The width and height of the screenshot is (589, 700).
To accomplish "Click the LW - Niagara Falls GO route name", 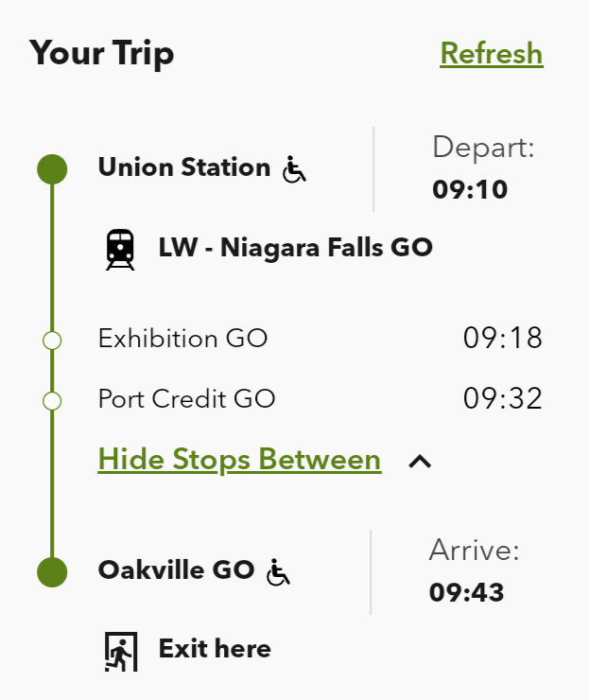I will pos(296,249).
